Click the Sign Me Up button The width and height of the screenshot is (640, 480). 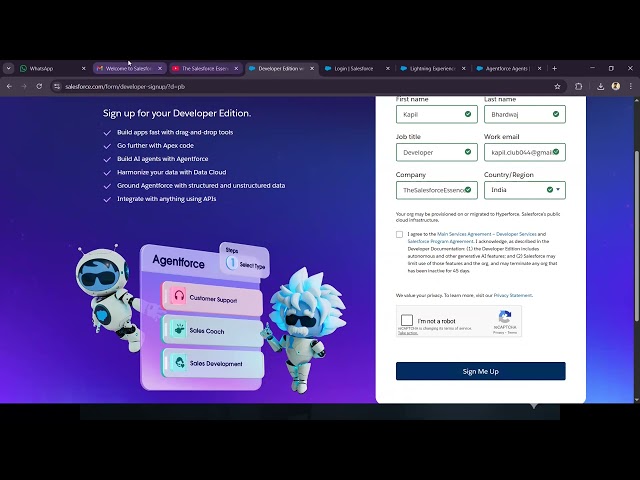480,371
